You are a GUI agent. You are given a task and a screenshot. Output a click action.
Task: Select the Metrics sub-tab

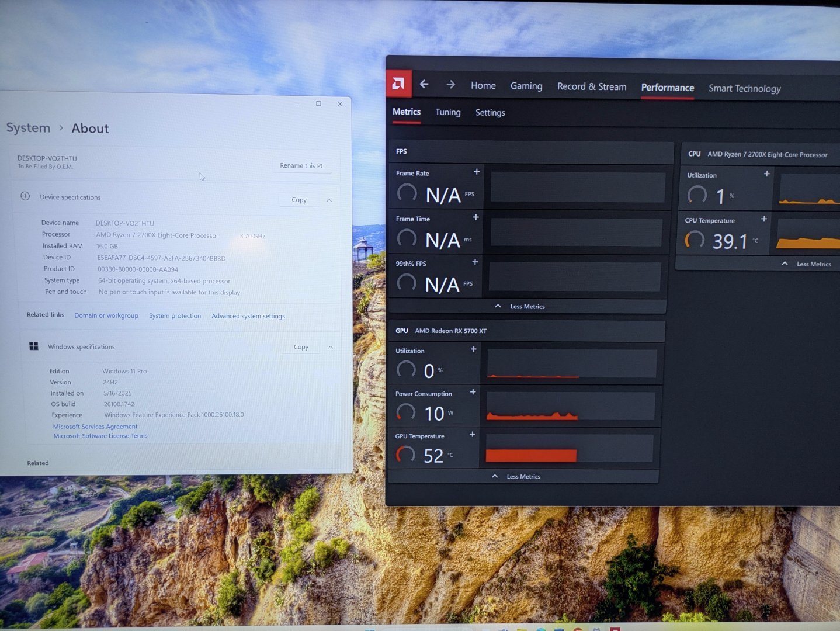coord(407,112)
